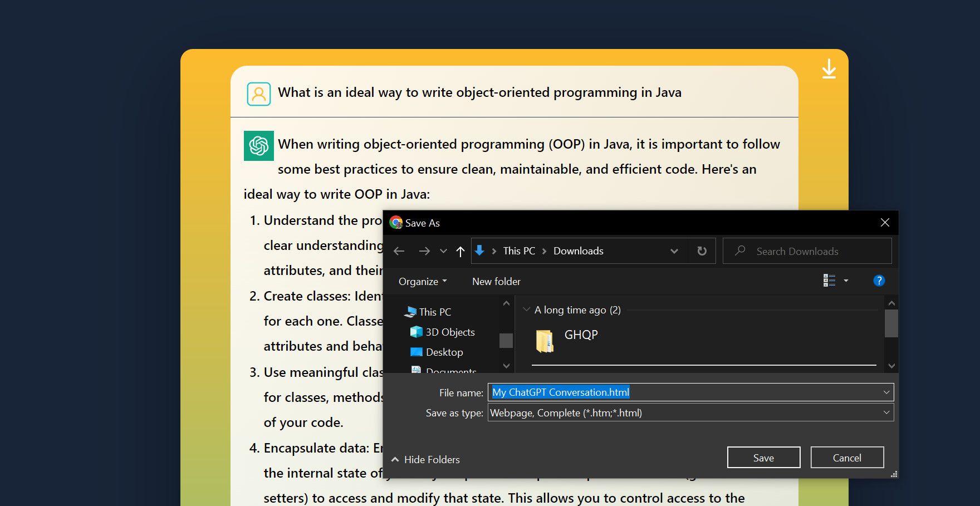Click the ChatGPT logo icon beside the answer
This screenshot has width=980, height=506.
pyautogui.click(x=258, y=146)
